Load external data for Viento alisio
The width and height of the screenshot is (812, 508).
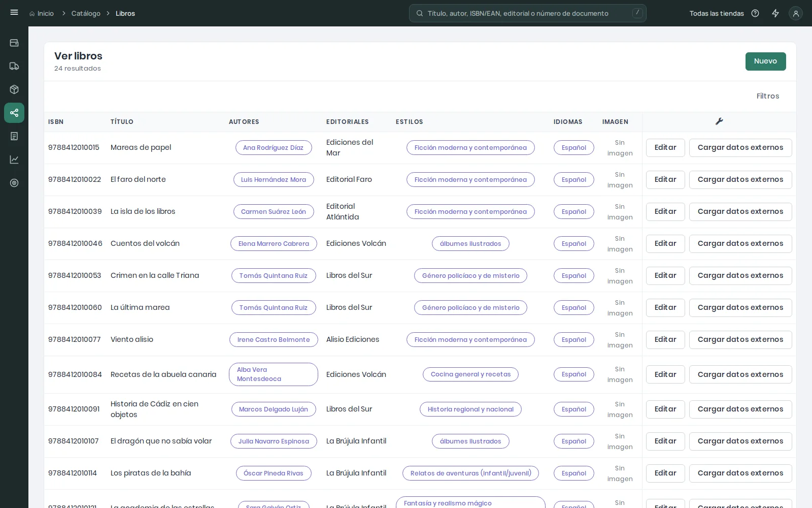tap(740, 340)
